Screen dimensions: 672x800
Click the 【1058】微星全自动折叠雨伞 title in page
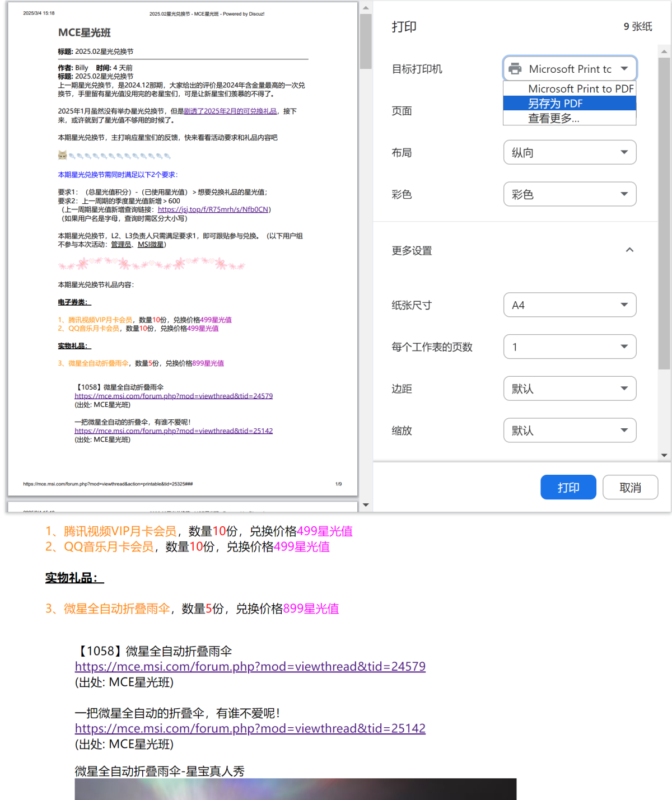click(153, 651)
